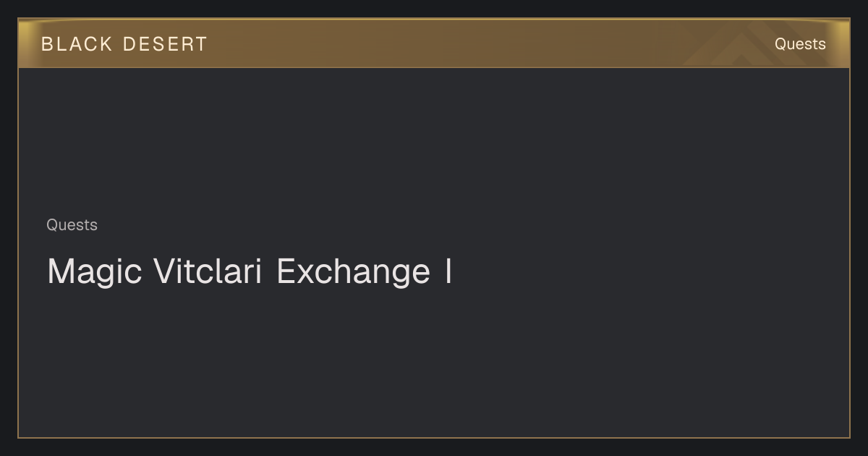The height and width of the screenshot is (456, 868).
Task: Click the letter T ending the DESERT logo
Action: click(201, 44)
